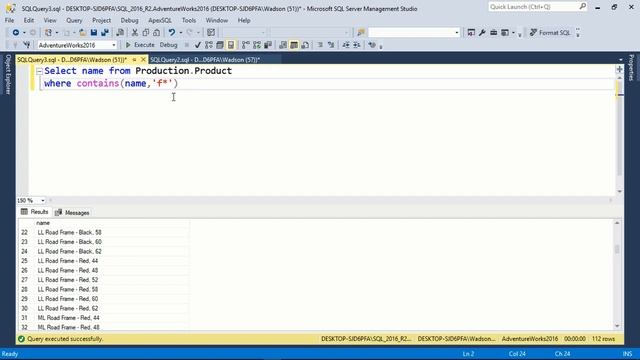This screenshot has height=360, width=640.
Task: Click the Open File folder icon
Action: (x=82, y=33)
